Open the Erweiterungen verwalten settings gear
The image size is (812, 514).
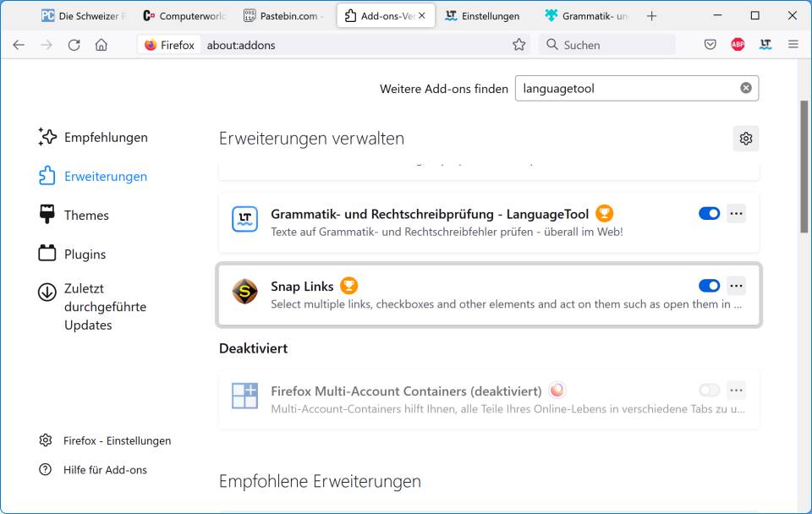(x=745, y=138)
